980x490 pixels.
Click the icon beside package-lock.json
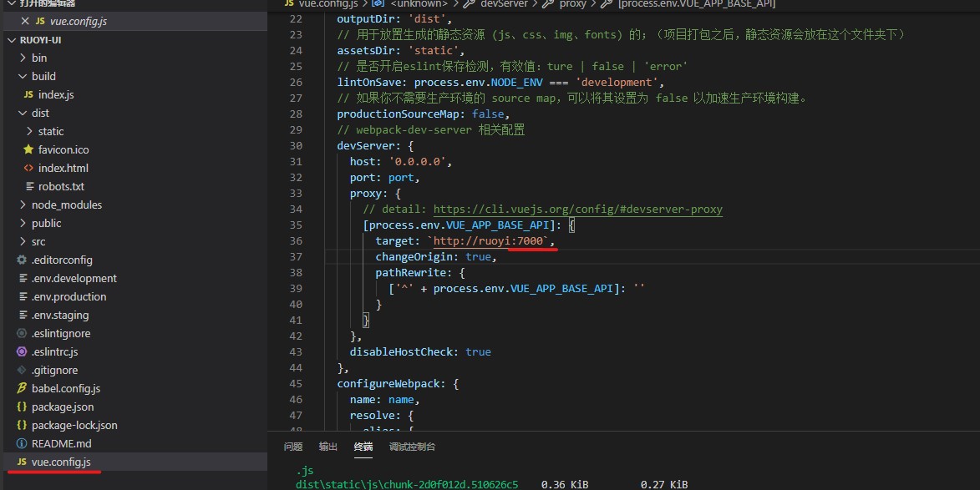tap(23, 425)
